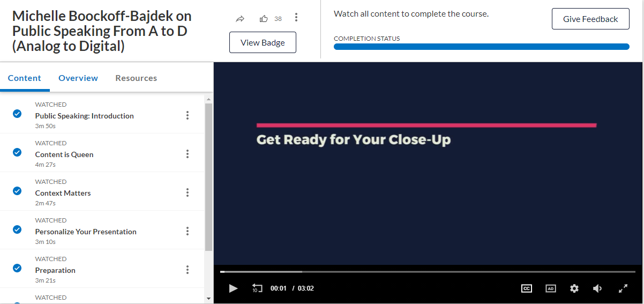The height and width of the screenshot is (304, 644).
Task: Click scrollbar down arrow in content list
Action: [x=209, y=298]
